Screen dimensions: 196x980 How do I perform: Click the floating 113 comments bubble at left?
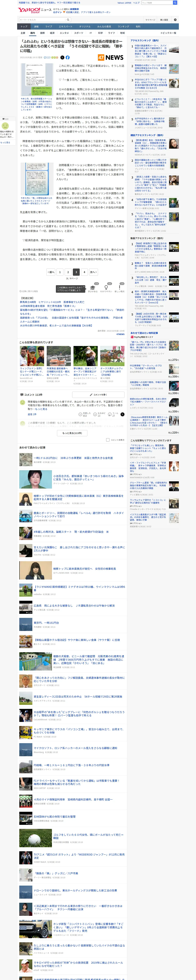point(5,119)
